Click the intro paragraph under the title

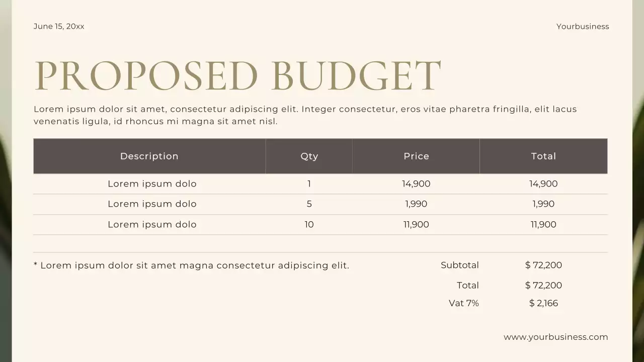pyautogui.click(x=305, y=115)
